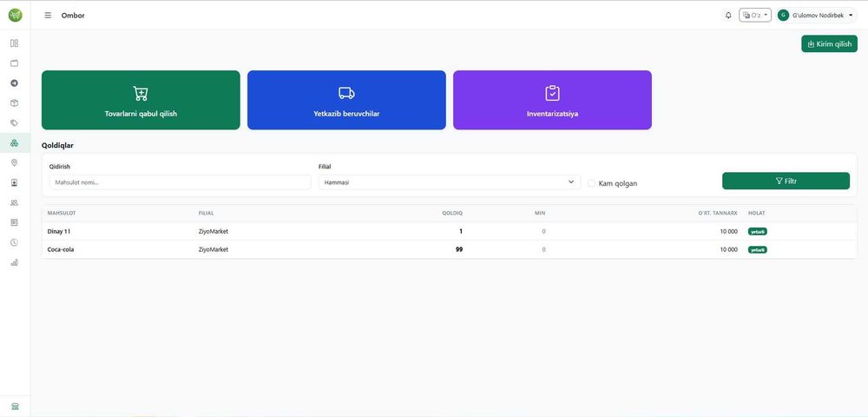This screenshot has height=417, width=868.
Task: Click the cart-plus icon on green card
Action: click(x=141, y=93)
